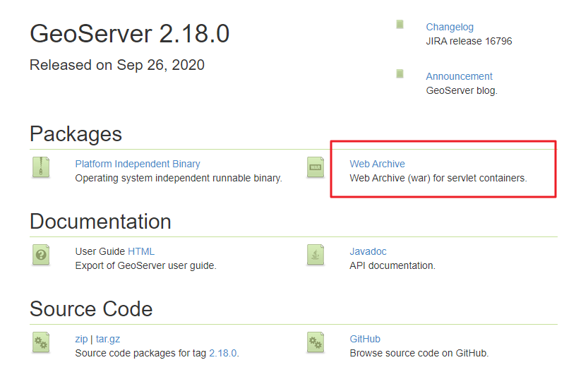Screen dimensions: 588x384
Task: Click the gears icon beside zip source packages
Action: coord(41,342)
